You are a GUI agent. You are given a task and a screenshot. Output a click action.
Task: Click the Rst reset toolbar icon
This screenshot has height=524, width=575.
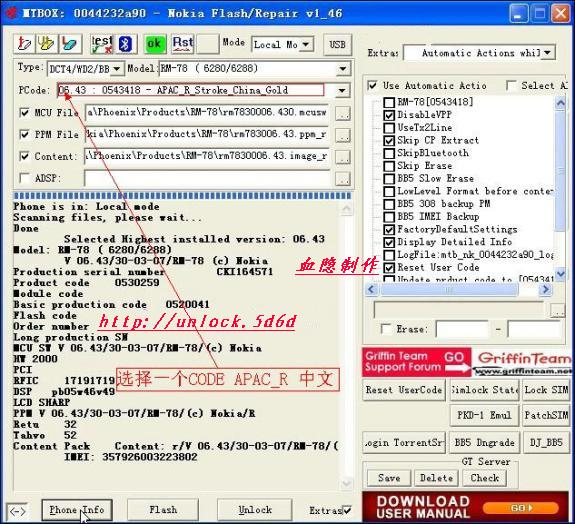(182, 44)
